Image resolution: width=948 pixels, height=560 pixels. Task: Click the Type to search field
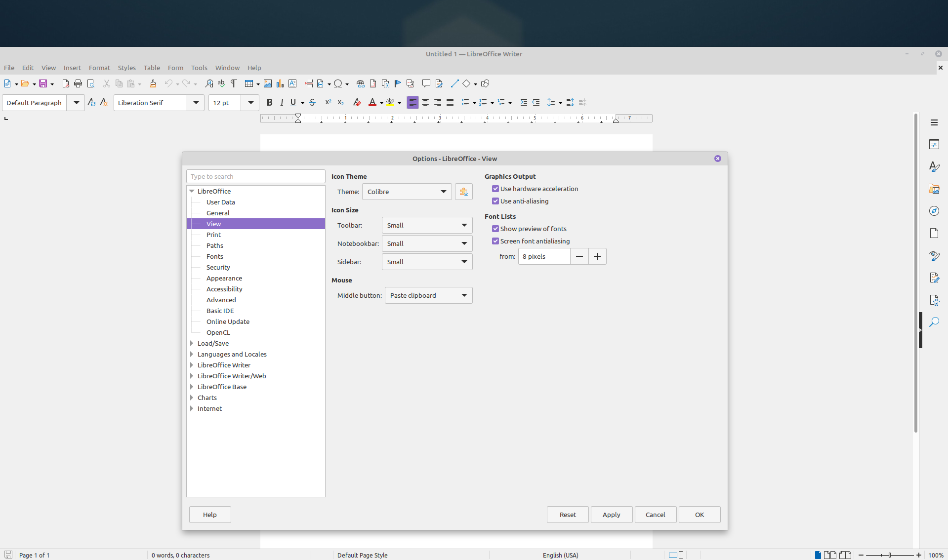[x=255, y=176]
